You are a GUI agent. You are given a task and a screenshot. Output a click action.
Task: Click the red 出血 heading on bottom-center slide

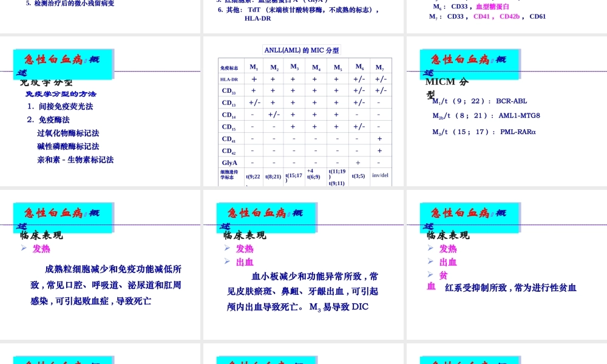coord(245,262)
